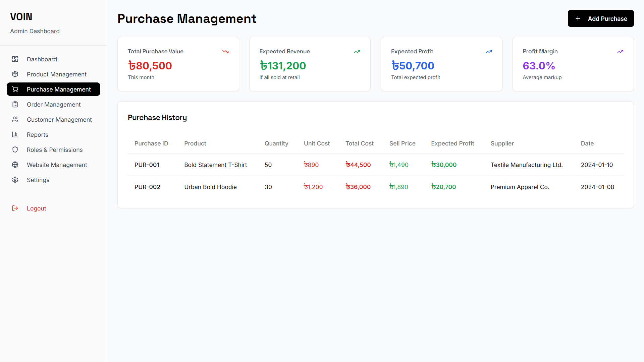
Task: Click the Dashboard grid icon in sidebar
Action: point(15,59)
